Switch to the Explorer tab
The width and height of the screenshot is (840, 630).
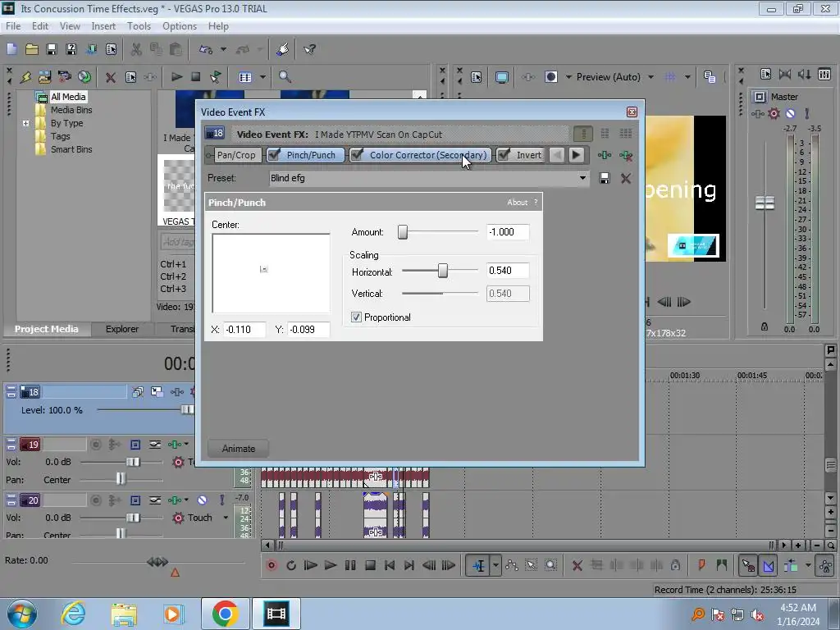click(x=122, y=329)
